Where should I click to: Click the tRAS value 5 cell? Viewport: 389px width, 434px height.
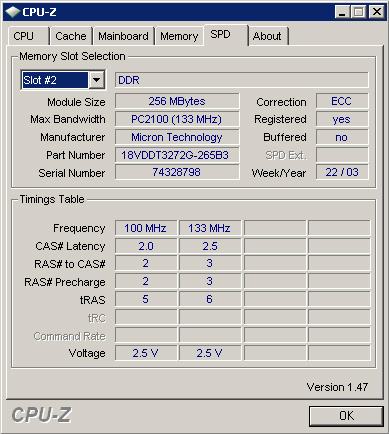tap(146, 299)
